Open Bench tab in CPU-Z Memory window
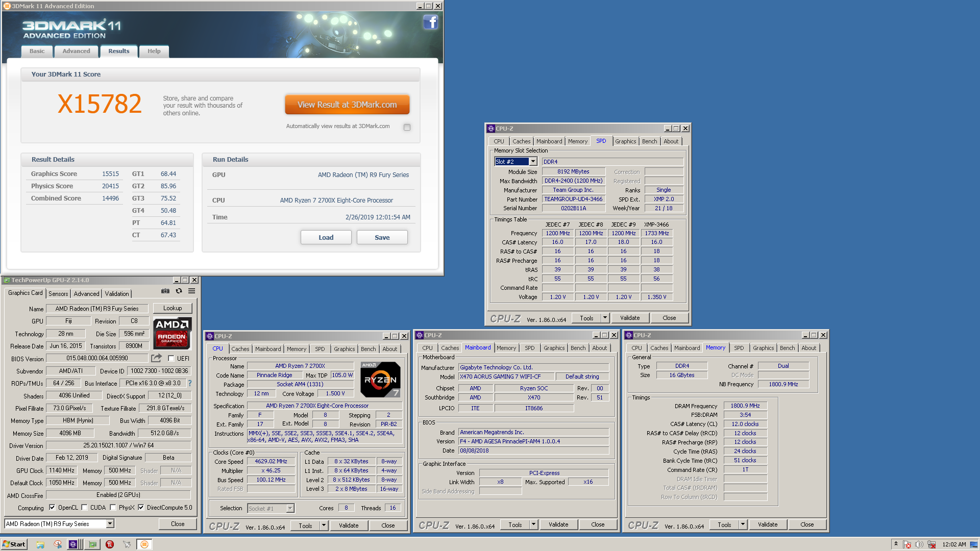 787,348
